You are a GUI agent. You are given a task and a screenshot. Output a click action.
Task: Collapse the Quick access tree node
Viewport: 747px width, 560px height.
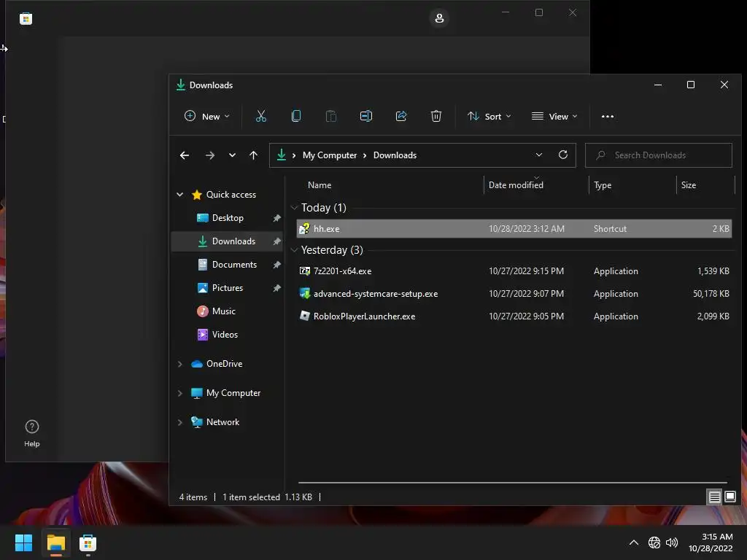[x=180, y=194]
